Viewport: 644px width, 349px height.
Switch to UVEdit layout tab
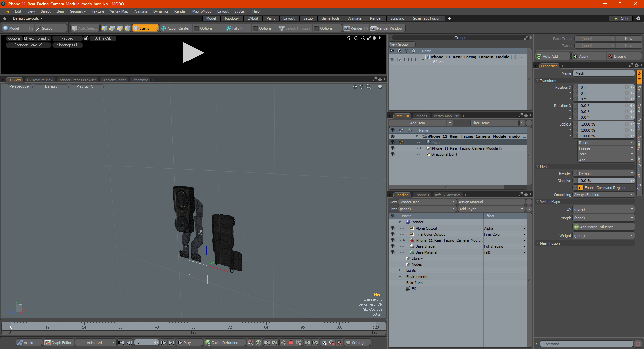click(x=253, y=18)
